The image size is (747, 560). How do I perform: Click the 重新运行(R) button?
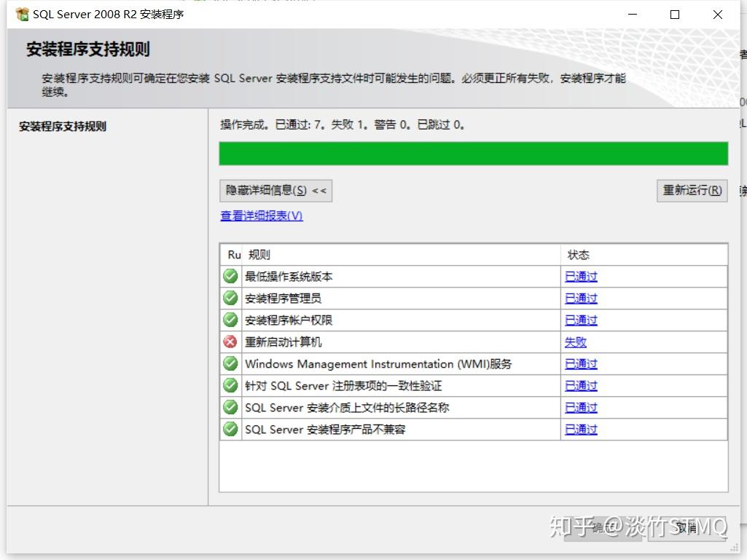tap(692, 191)
